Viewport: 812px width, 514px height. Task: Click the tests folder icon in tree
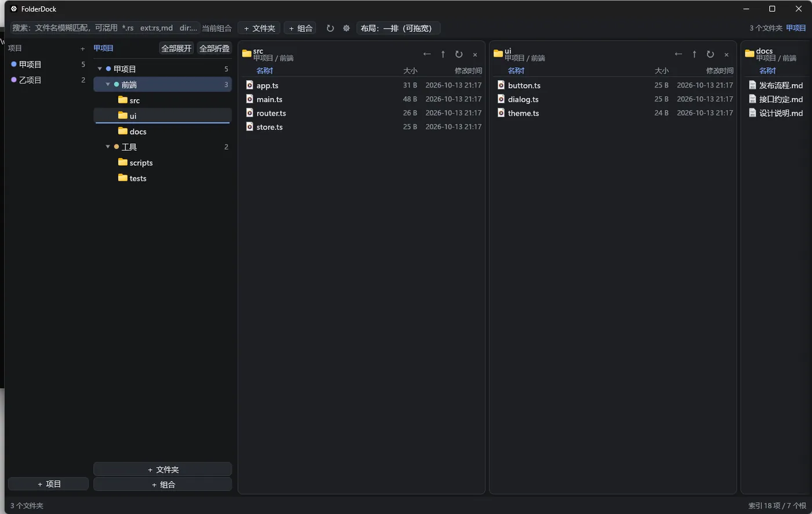point(122,178)
